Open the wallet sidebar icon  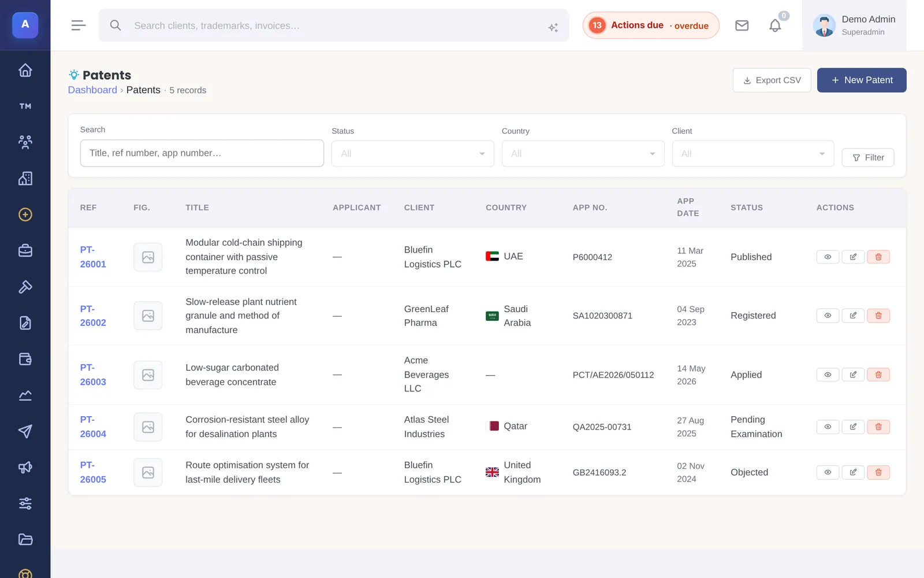coord(25,359)
